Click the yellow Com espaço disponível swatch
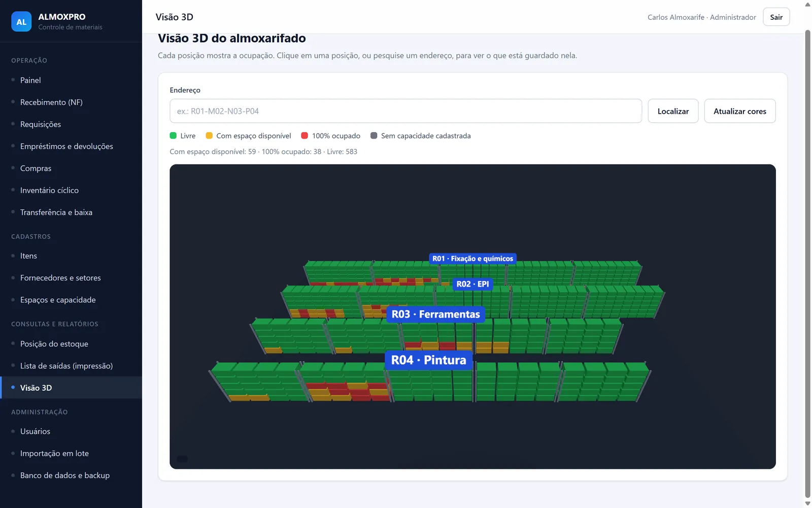This screenshot has width=812, height=508. 209,136
